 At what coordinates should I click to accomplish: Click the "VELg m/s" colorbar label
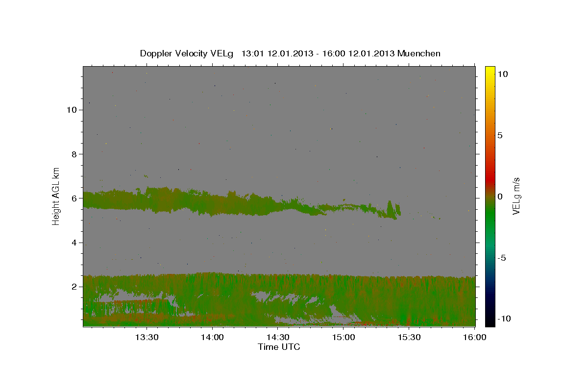pos(516,196)
